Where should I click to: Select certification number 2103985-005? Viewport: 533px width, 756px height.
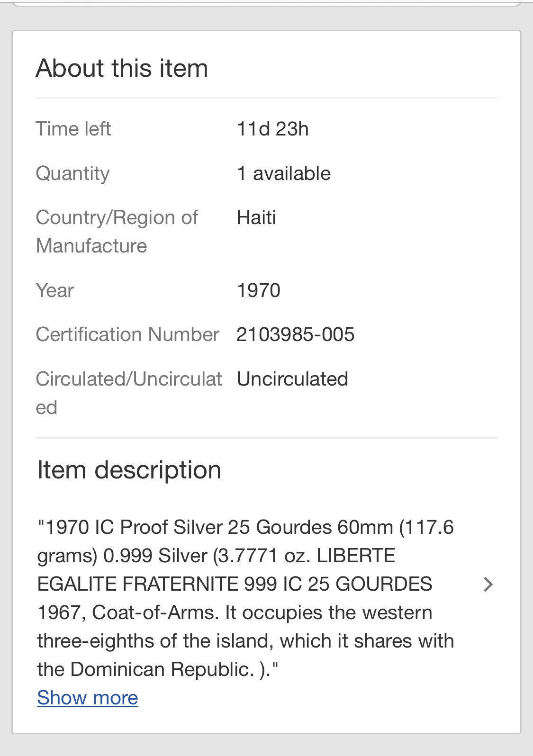click(296, 334)
